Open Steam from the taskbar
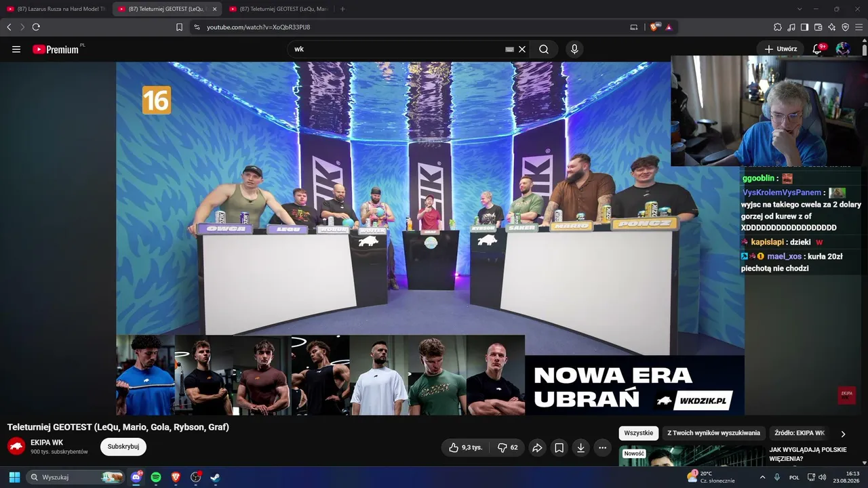Screen dimensions: 868x488 [215, 477]
